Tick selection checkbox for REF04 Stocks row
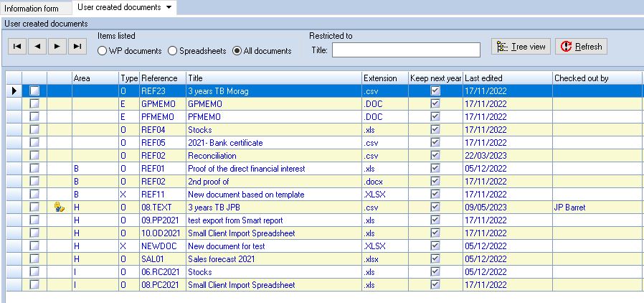644x303 pixels. [x=34, y=129]
